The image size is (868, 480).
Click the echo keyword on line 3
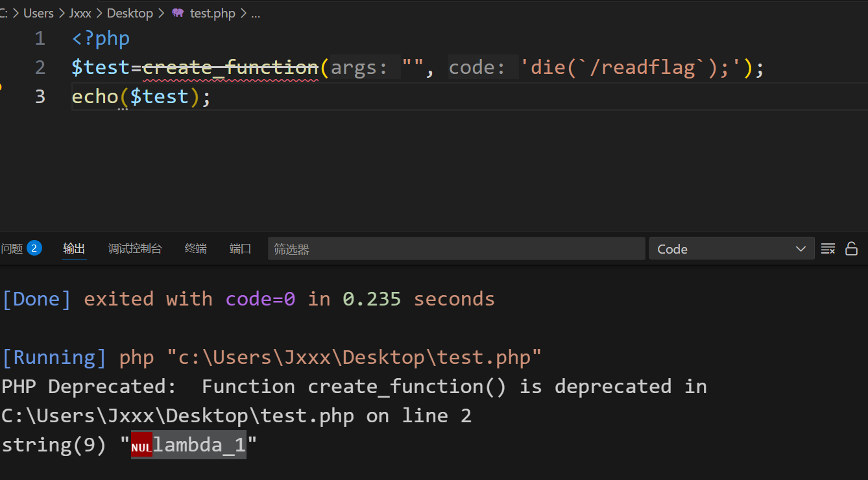(95, 97)
